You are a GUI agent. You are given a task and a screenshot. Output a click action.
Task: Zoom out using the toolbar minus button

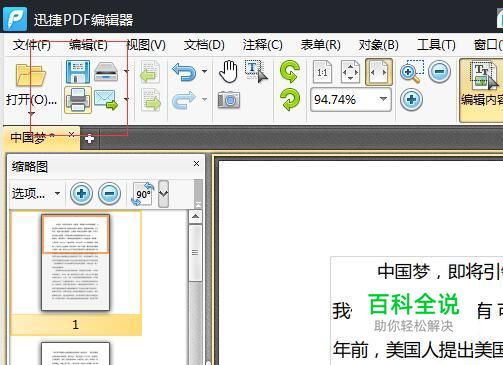pyautogui.click(x=439, y=71)
